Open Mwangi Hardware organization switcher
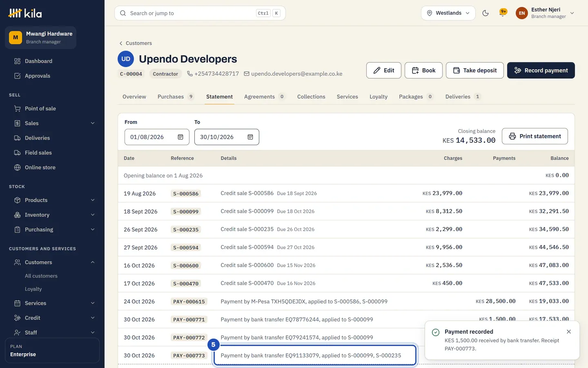The image size is (588, 368). (41, 38)
